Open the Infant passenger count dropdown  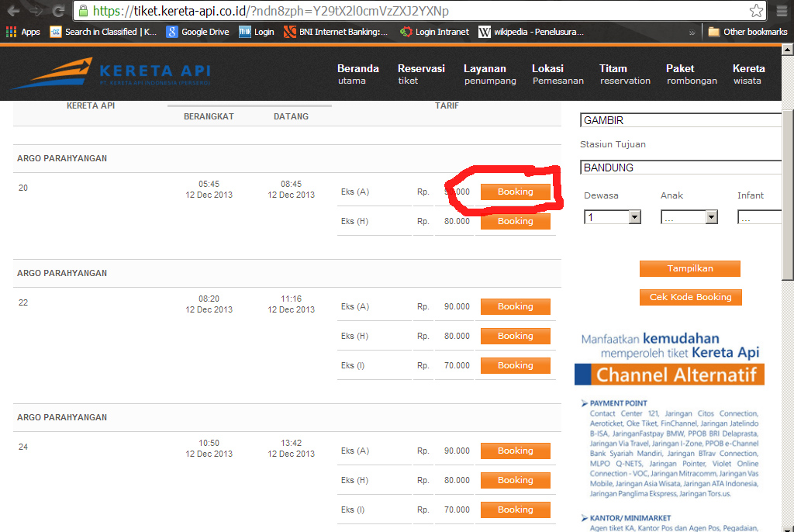tap(760, 217)
